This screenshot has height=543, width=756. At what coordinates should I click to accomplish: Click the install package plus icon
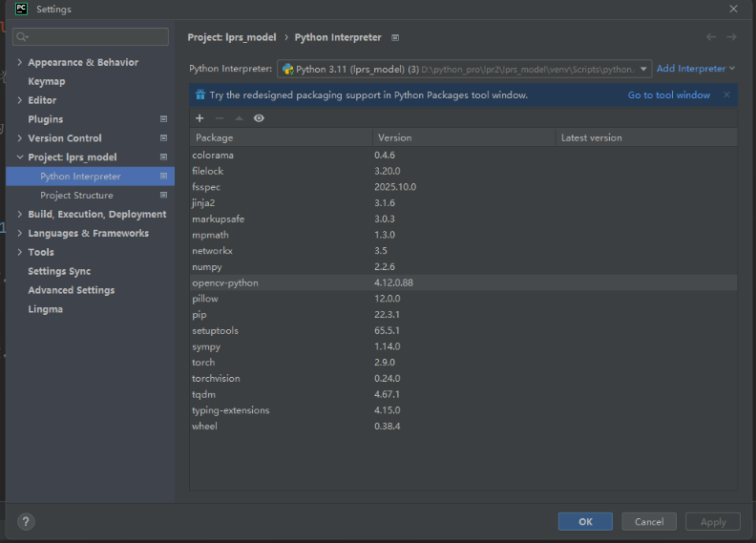[x=199, y=118]
